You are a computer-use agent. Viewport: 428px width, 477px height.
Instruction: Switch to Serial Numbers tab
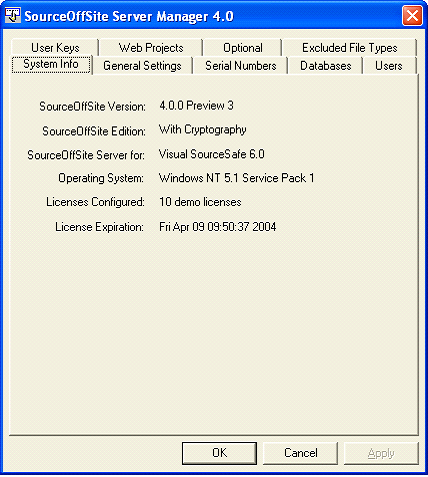click(241, 66)
